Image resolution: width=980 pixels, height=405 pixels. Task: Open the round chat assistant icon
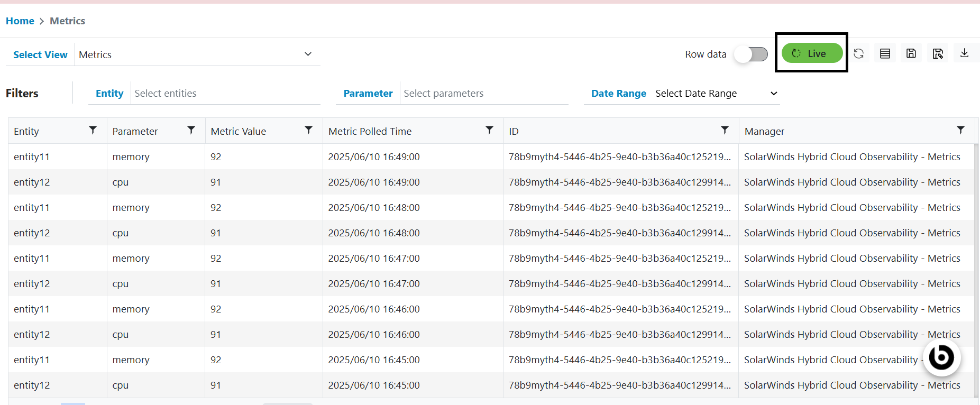click(x=941, y=357)
